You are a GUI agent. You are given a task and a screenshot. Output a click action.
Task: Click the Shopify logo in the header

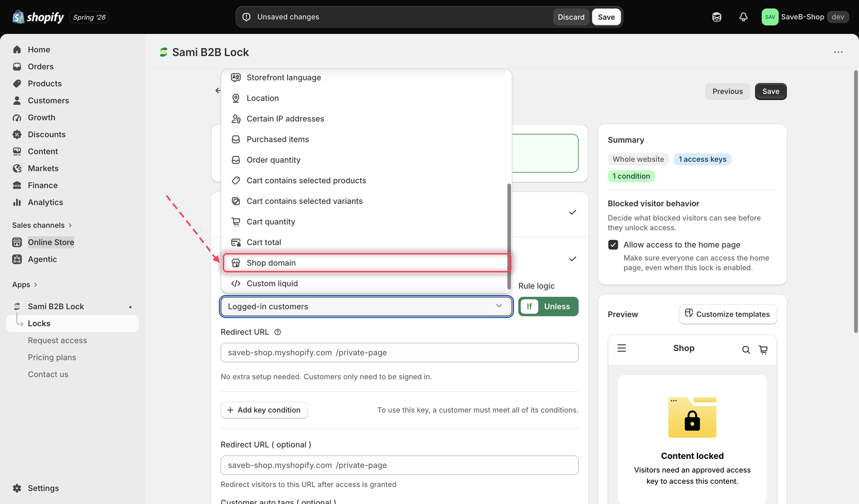[x=38, y=17]
